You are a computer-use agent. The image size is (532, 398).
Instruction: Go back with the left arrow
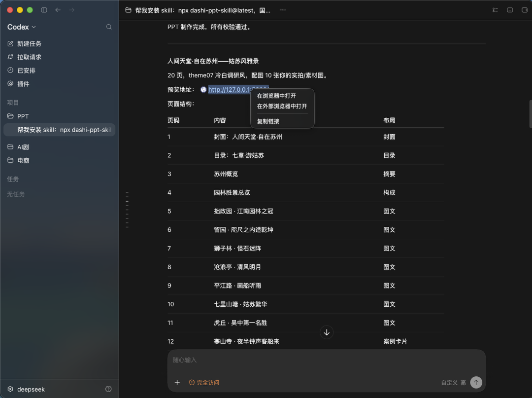[58, 10]
